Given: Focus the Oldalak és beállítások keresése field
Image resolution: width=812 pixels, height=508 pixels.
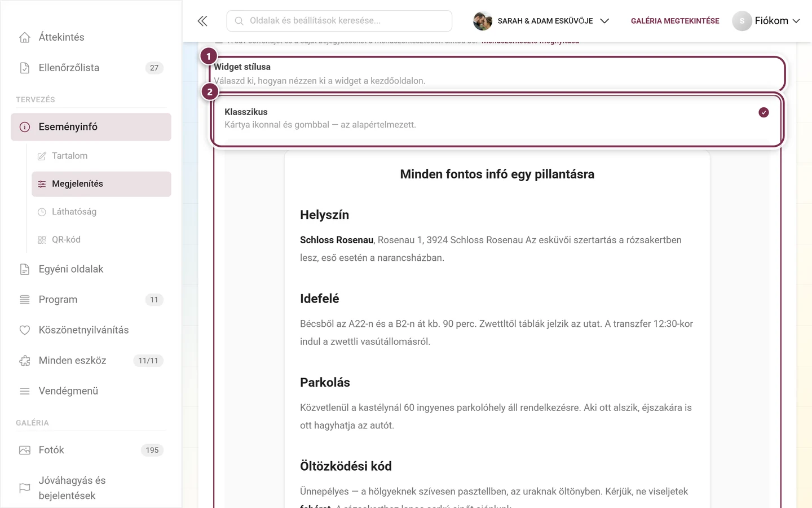Looking at the screenshot, I should (x=339, y=21).
